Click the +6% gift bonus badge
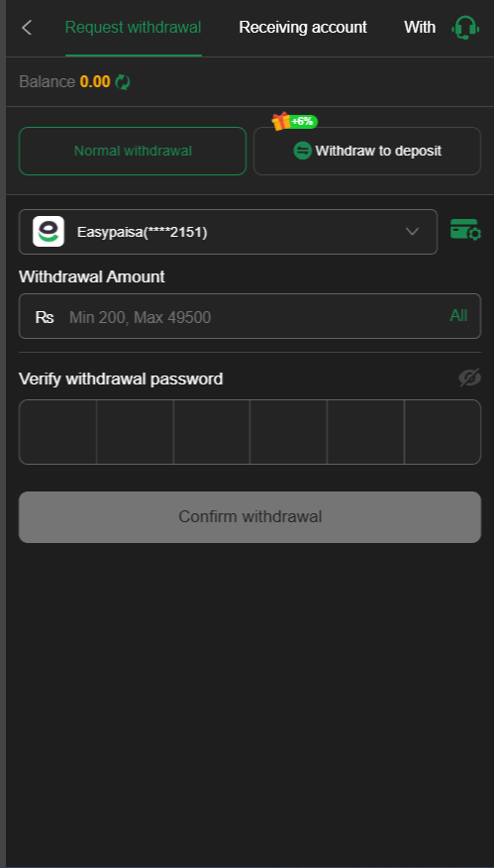Image resolution: width=494 pixels, height=868 pixels. pos(295,121)
